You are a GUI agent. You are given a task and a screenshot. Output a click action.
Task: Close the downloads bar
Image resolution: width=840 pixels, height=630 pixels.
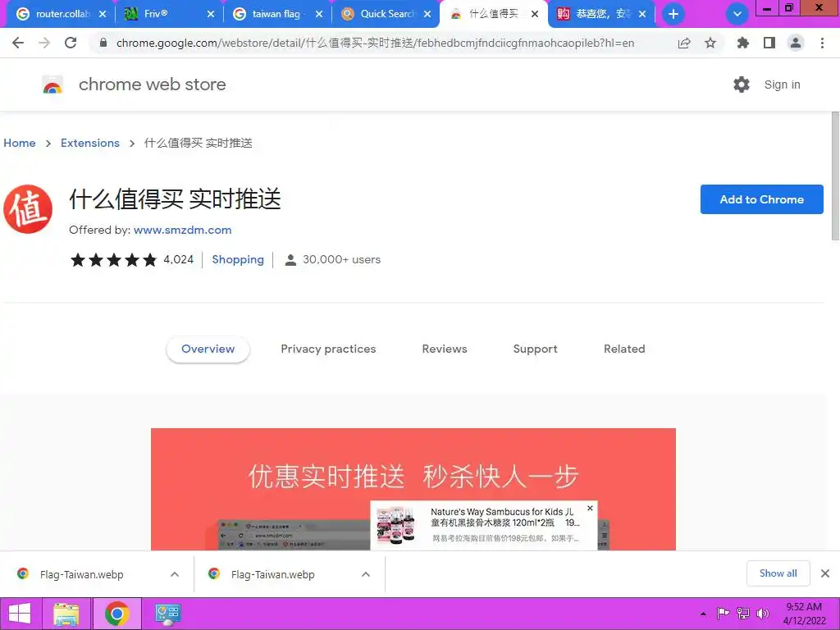coord(825,573)
